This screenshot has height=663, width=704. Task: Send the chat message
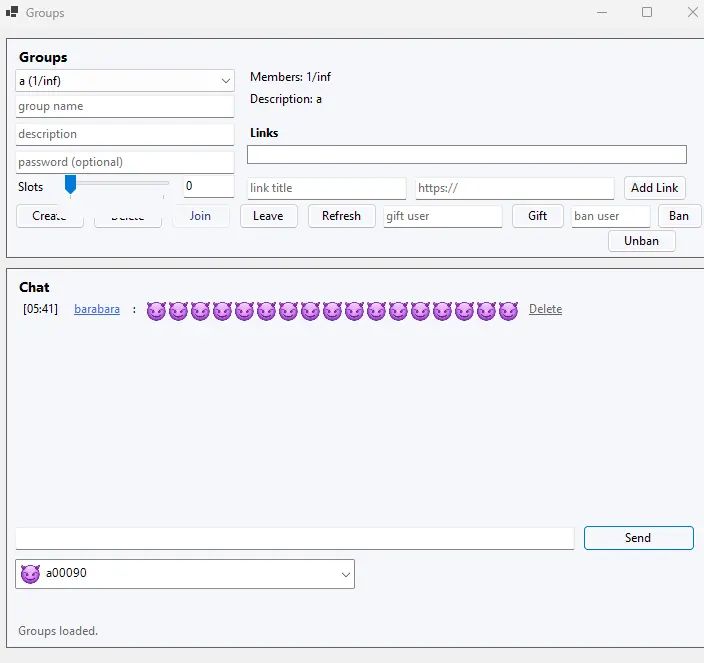pyautogui.click(x=638, y=538)
